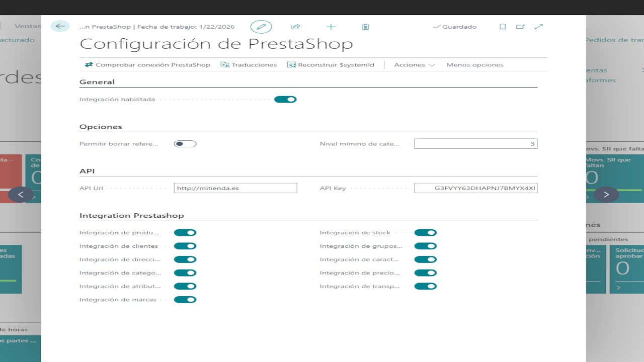Turn on Permitir borrar referencias

pos(185,143)
